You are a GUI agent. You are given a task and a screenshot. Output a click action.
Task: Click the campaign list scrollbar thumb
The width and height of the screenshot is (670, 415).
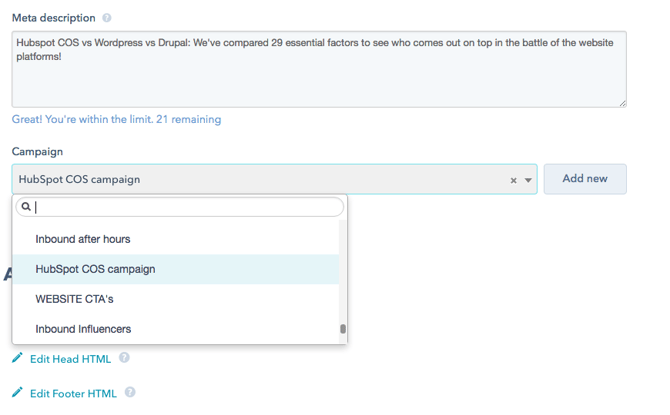click(343, 328)
